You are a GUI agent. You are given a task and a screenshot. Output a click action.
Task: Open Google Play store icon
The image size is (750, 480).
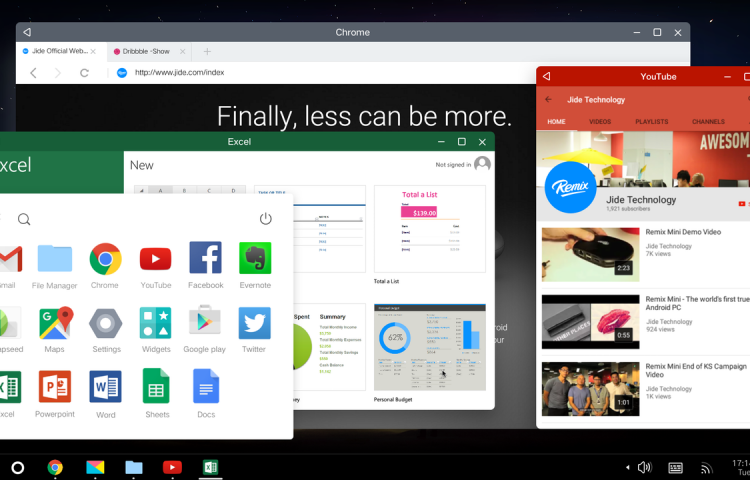[x=204, y=324]
